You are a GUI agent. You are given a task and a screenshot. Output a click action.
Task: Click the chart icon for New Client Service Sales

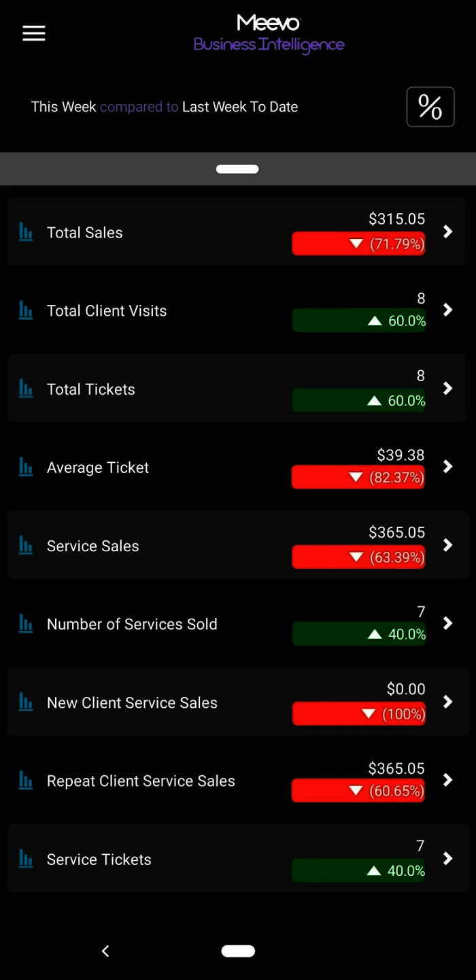[25, 702]
